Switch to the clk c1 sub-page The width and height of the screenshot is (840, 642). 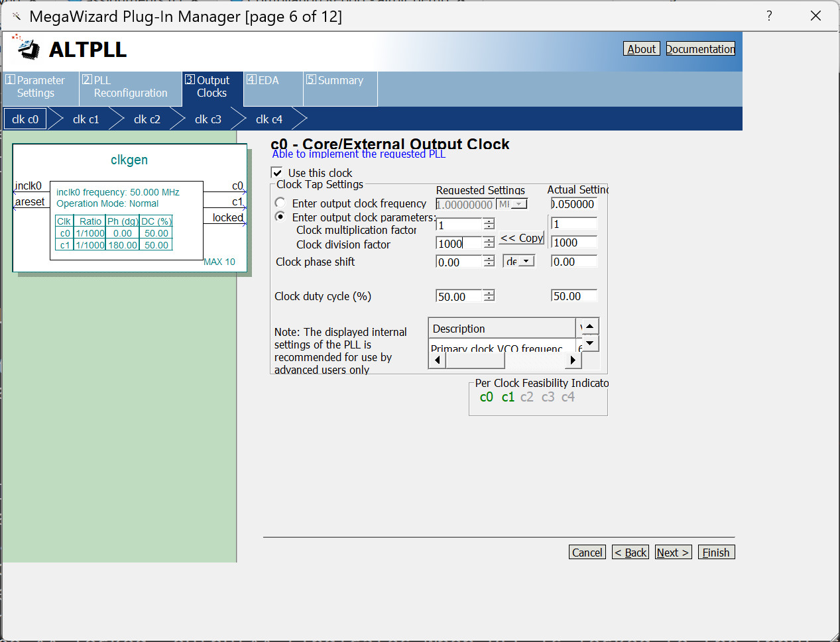(86, 119)
